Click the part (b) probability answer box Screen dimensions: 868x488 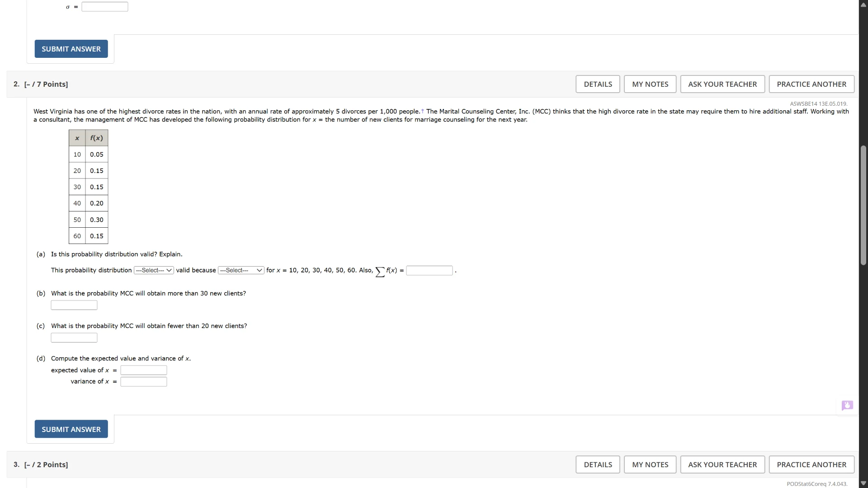[74, 305]
